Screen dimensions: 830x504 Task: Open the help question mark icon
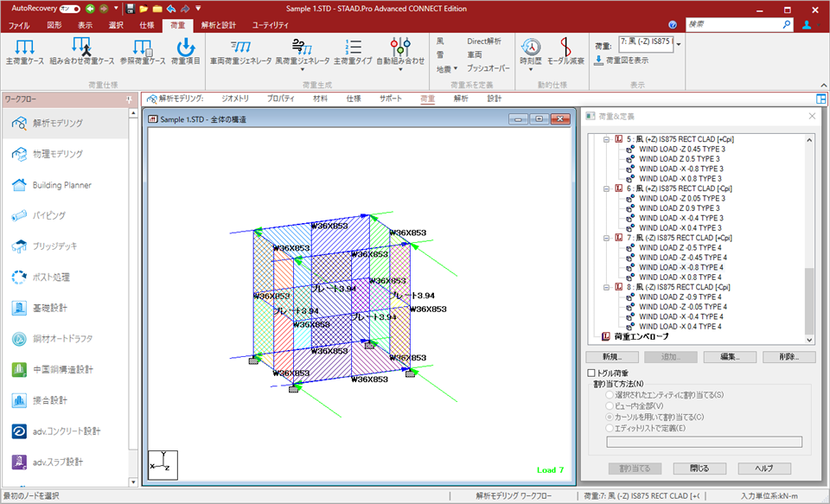click(673, 25)
